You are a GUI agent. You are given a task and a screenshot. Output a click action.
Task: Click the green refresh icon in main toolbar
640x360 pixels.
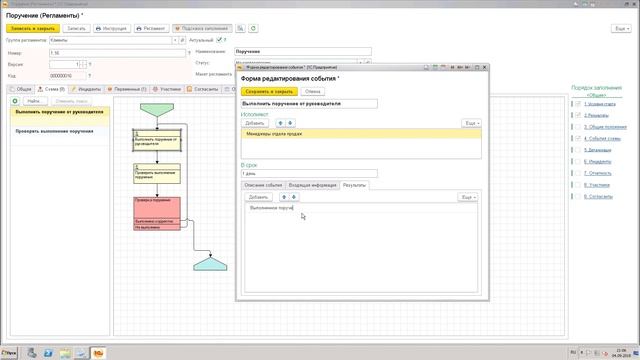pos(253,29)
